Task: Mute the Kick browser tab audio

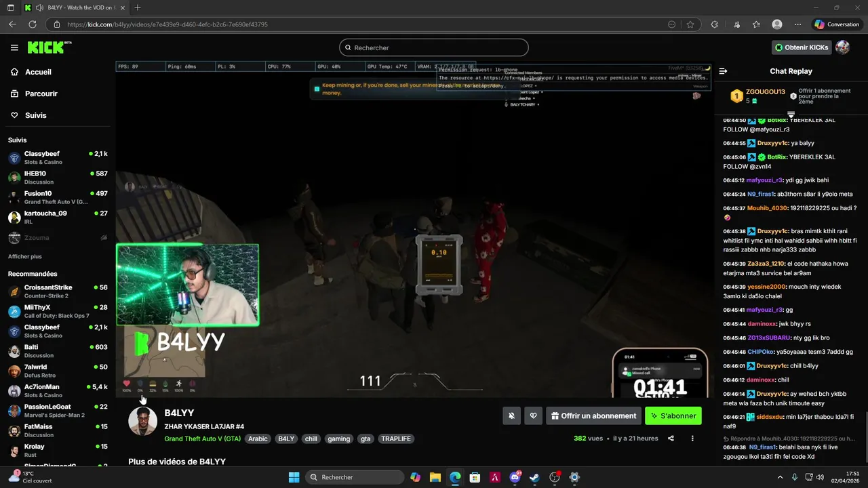Action: click(39, 7)
